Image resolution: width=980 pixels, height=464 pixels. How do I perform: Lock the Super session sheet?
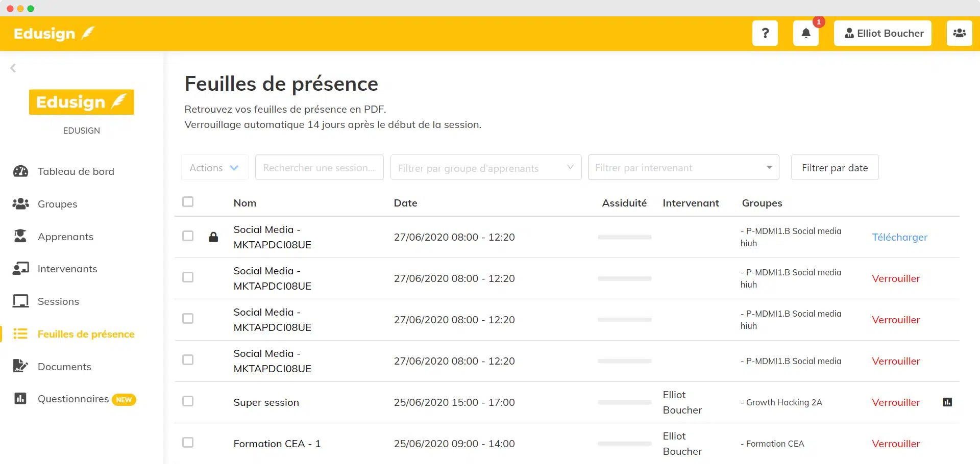896,402
